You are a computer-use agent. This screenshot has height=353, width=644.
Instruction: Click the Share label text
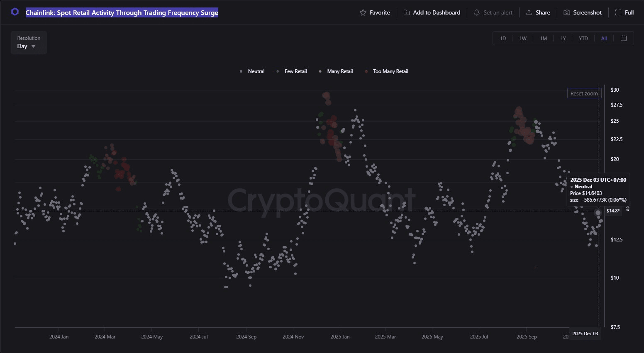click(x=543, y=12)
